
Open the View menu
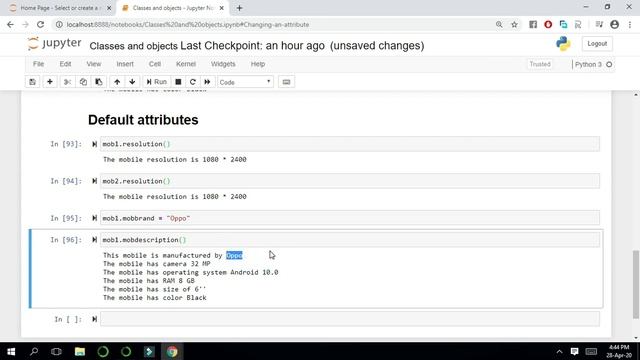tap(93, 64)
